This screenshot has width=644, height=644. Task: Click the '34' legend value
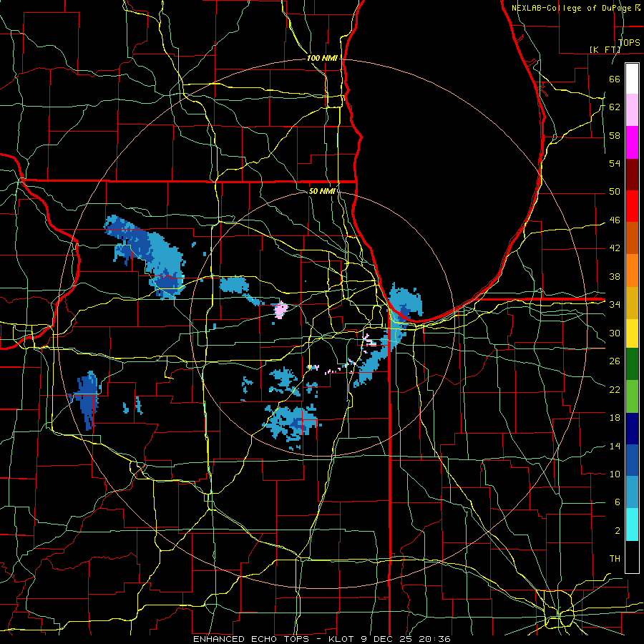pos(615,305)
